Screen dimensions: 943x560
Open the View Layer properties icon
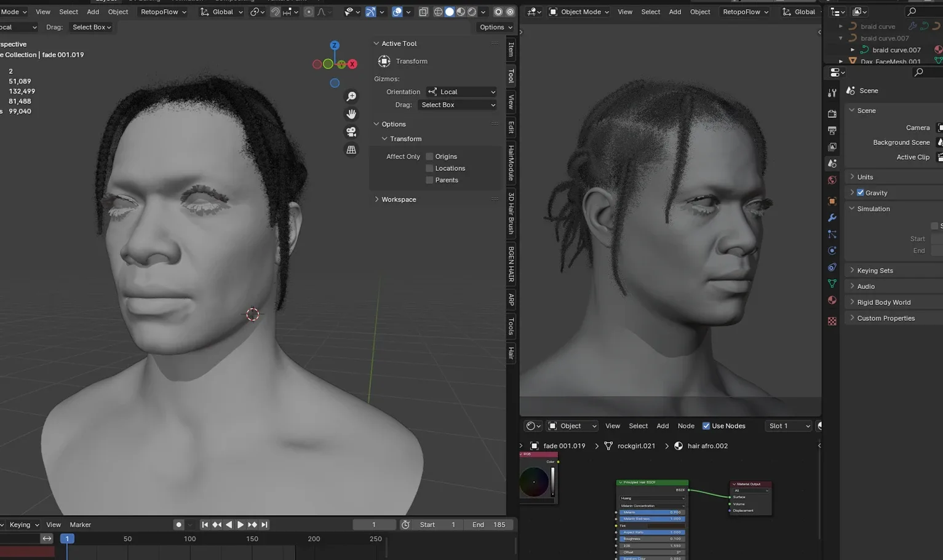[x=832, y=147]
